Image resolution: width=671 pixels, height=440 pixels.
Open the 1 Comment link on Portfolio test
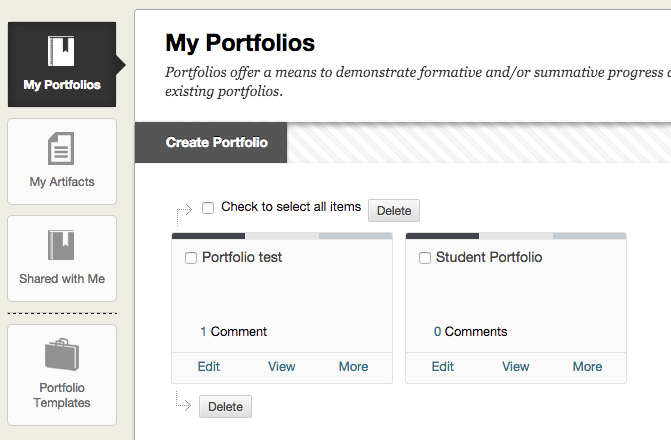click(x=234, y=331)
